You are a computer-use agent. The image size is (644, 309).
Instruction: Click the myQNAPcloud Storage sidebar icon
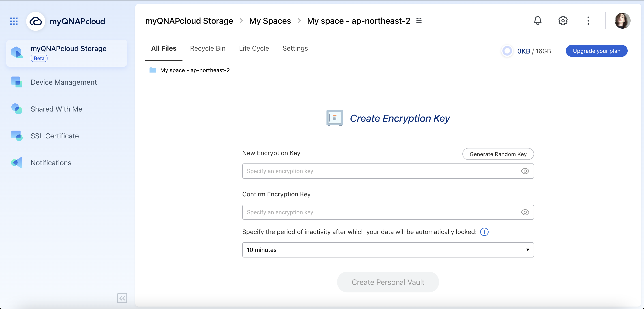(x=17, y=52)
